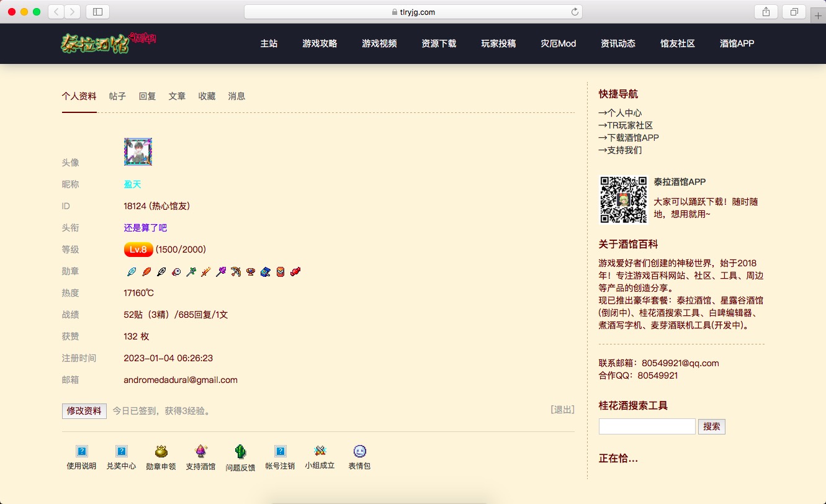Click the 修改资料 button
This screenshot has width=826, height=504.
point(84,411)
